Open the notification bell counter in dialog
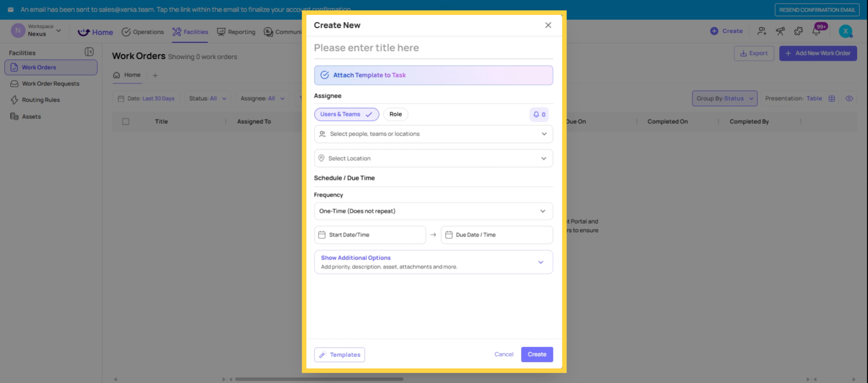The image size is (868, 383). point(539,114)
